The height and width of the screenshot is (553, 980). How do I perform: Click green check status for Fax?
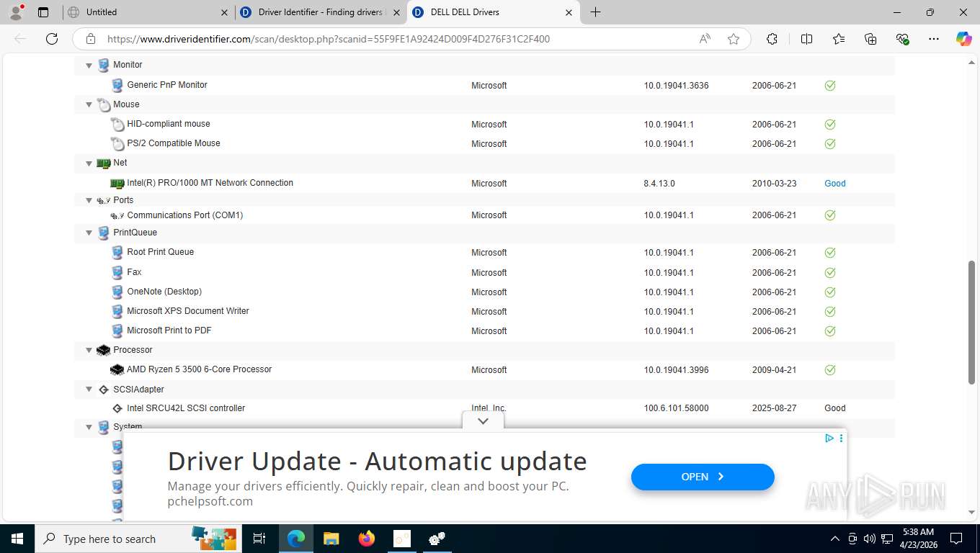coord(830,272)
